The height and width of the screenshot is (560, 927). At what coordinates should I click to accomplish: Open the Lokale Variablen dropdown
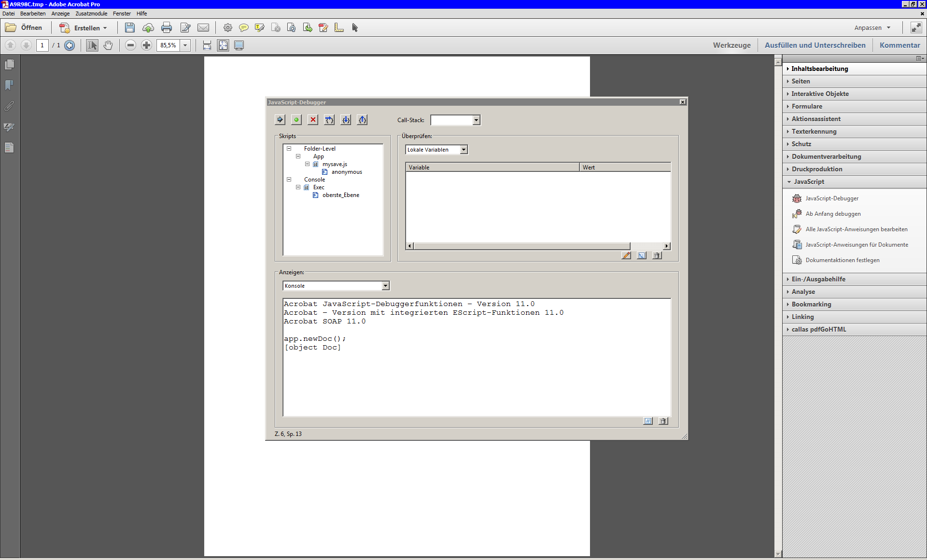[464, 150]
